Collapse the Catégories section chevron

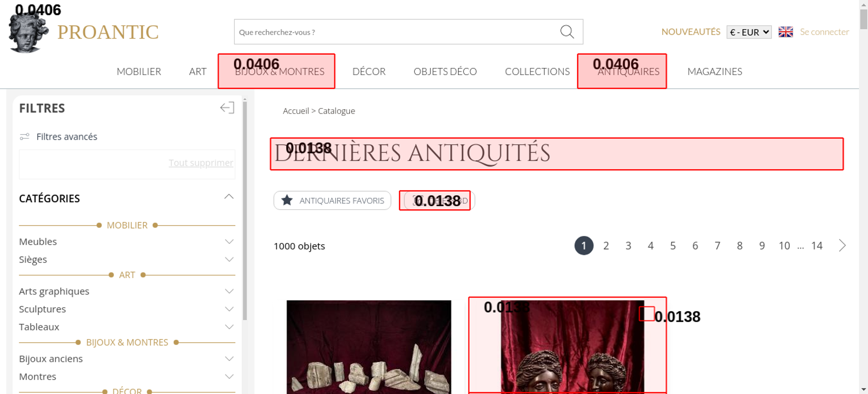229,197
